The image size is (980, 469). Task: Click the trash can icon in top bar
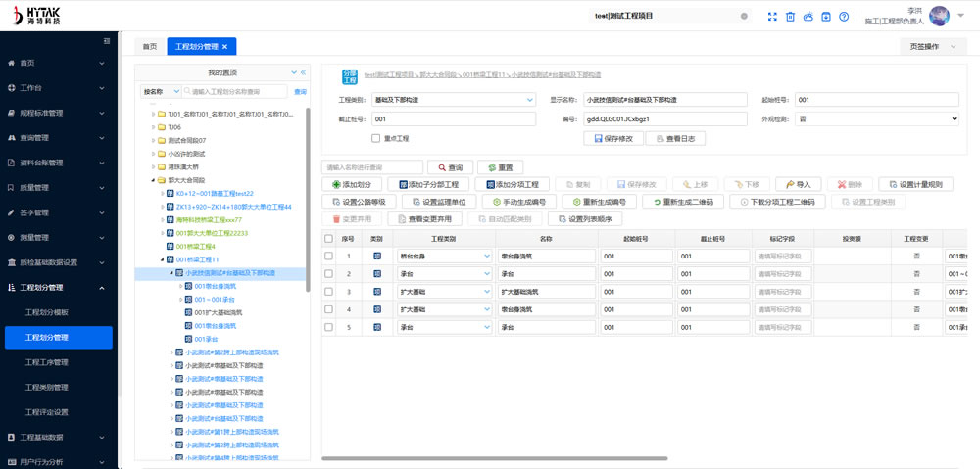pos(790,17)
